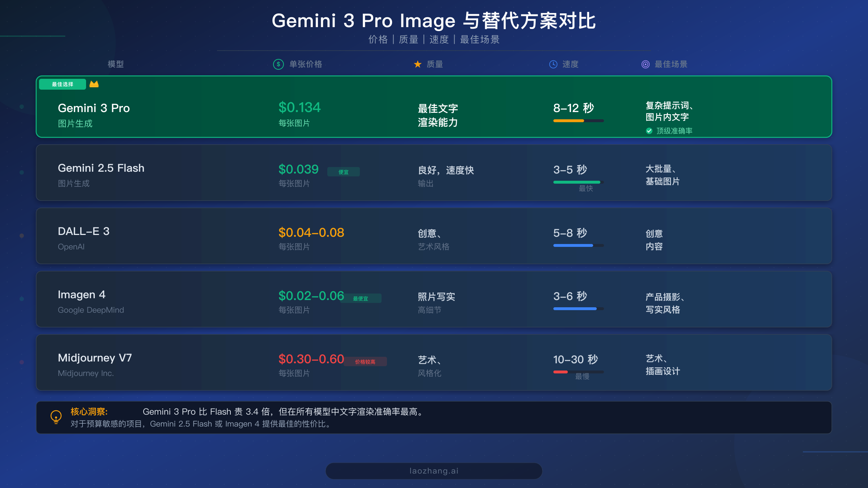This screenshot has width=868, height=488.
Task: Expand the DALL-E 3 row
Action: click(x=434, y=236)
